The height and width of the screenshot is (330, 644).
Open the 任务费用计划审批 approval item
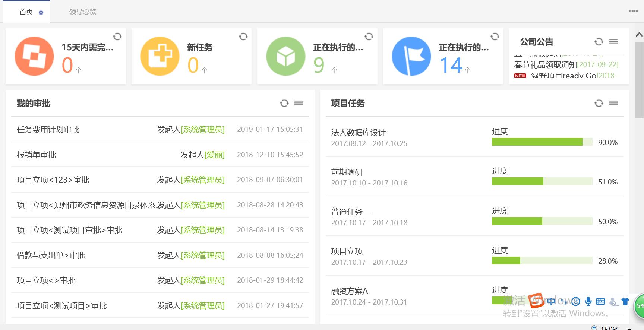48,130
